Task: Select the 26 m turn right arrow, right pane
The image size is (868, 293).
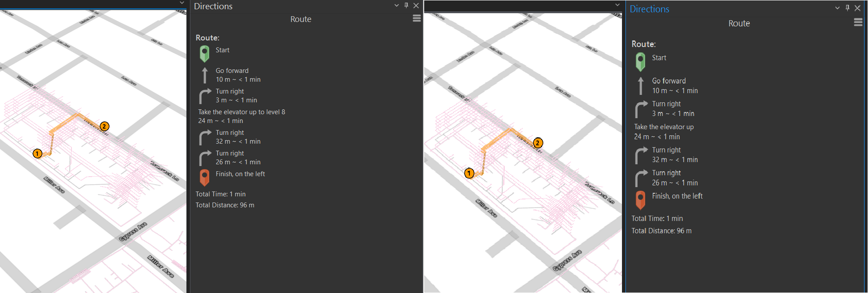Action: [x=641, y=178]
